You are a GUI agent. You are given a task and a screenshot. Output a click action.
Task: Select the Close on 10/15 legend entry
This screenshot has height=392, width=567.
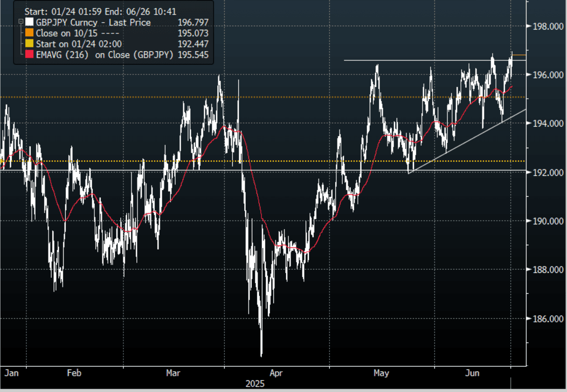pyautogui.click(x=70, y=33)
